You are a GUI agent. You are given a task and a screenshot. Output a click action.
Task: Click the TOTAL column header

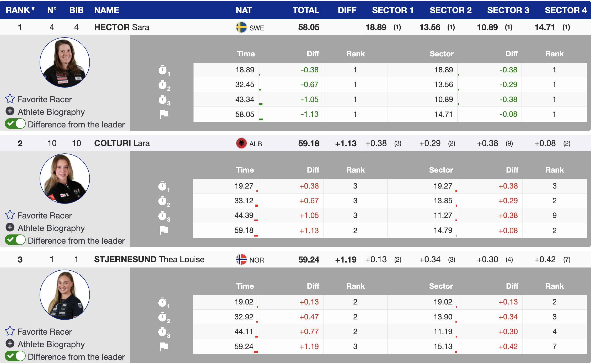(306, 10)
